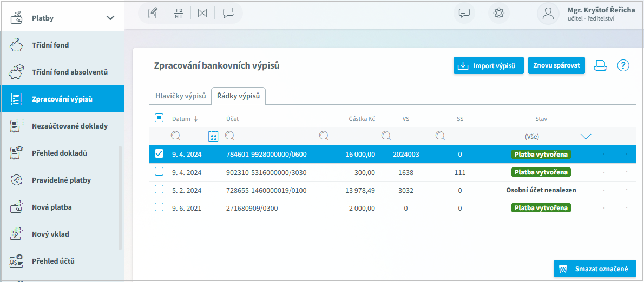Image resolution: width=644 pixels, height=282 pixels.
Task: Click the crossed-box icon in top toolbar
Action: [202, 14]
